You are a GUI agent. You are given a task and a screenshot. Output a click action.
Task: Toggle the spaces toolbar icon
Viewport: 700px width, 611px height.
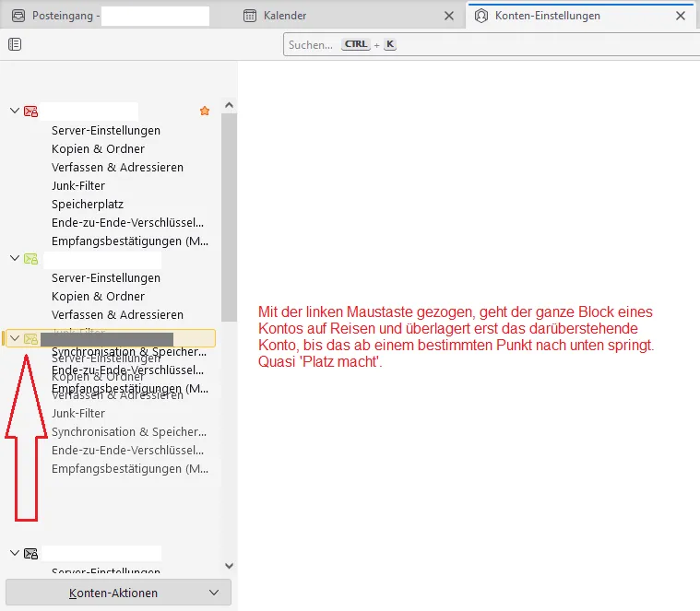pyautogui.click(x=15, y=44)
